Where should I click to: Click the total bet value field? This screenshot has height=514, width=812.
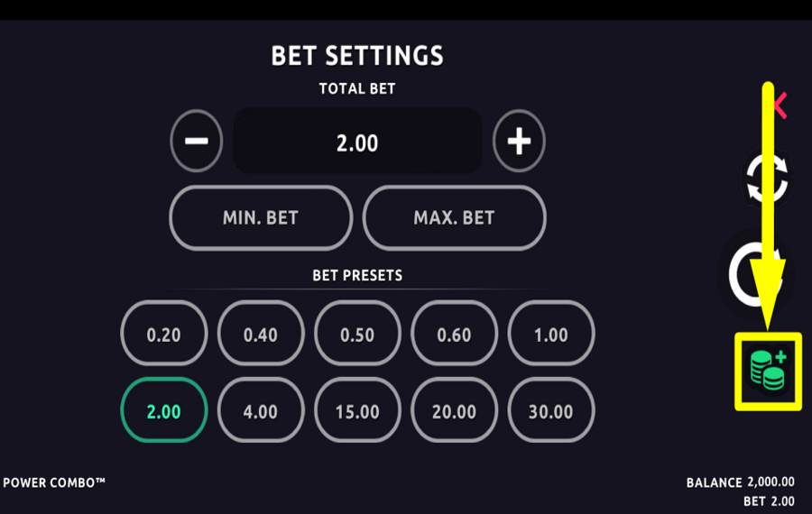357,142
